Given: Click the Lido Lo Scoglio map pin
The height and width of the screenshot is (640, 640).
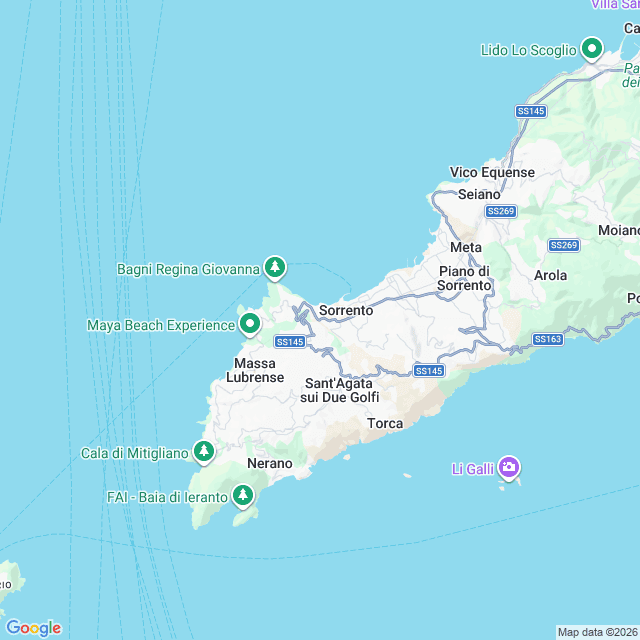Looking at the screenshot, I should [592, 49].
